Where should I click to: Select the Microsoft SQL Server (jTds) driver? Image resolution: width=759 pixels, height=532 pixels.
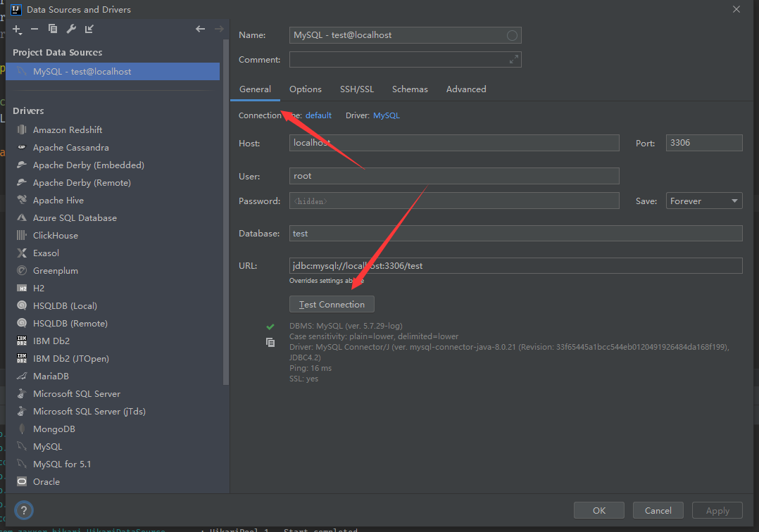(89, 412)
